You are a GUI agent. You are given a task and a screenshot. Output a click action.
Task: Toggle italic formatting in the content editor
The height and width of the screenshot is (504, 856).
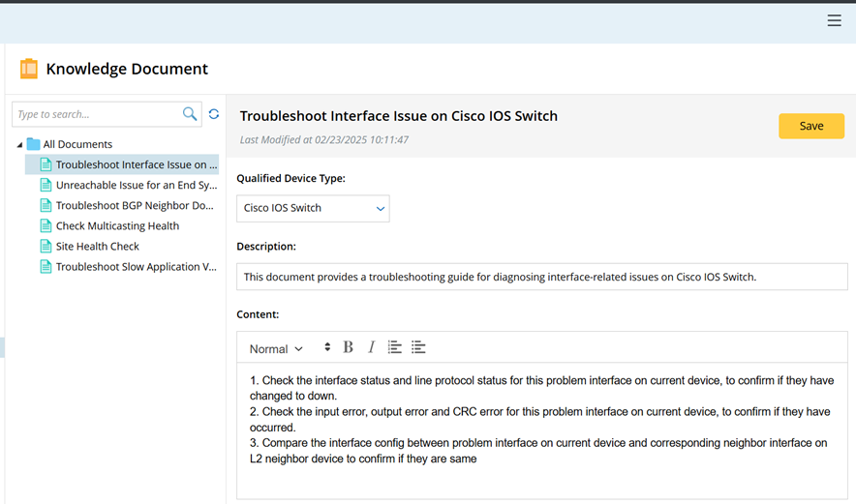371,347
